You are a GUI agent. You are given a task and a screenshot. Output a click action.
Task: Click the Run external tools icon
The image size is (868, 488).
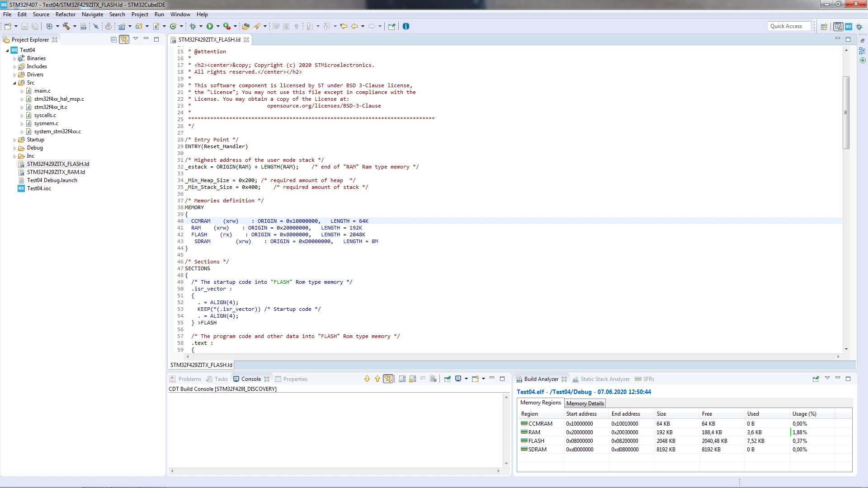(227, 26)
